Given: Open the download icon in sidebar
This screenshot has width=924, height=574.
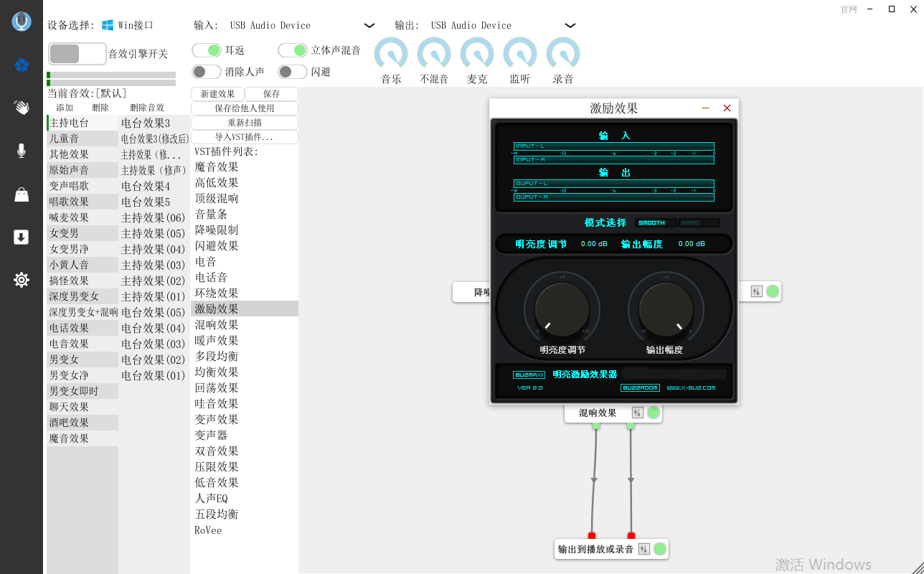Looking at the screenshot, I should click(x=22, y=237).
